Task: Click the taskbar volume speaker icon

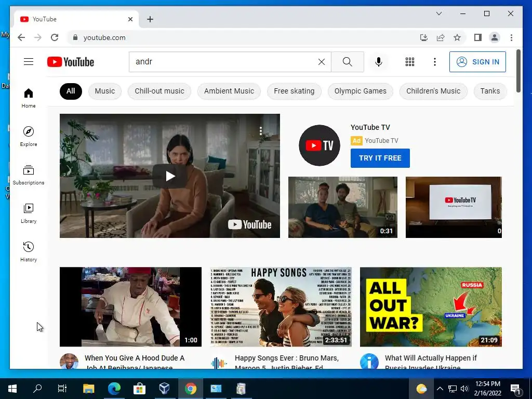Action: (x=464, y=389)
